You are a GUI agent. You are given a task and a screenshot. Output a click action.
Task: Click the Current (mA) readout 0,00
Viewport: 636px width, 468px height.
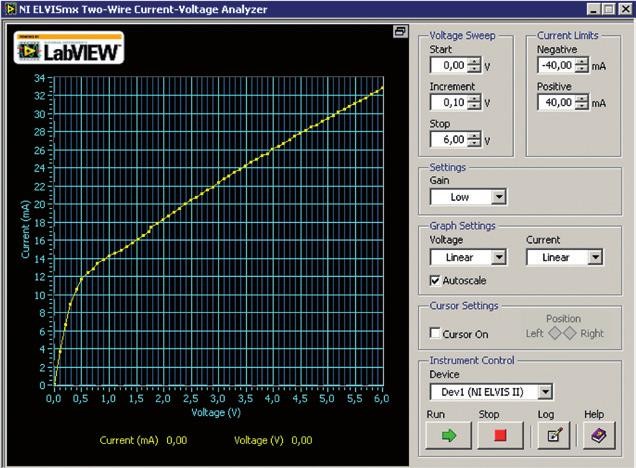point(177,440)
